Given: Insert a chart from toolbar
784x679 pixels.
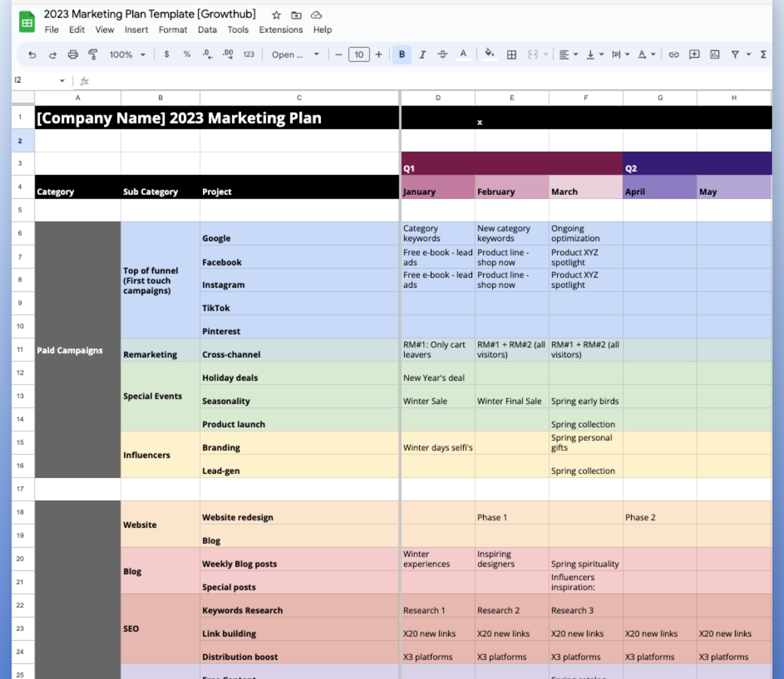Looking at the screenshot, I should (715, 55).
